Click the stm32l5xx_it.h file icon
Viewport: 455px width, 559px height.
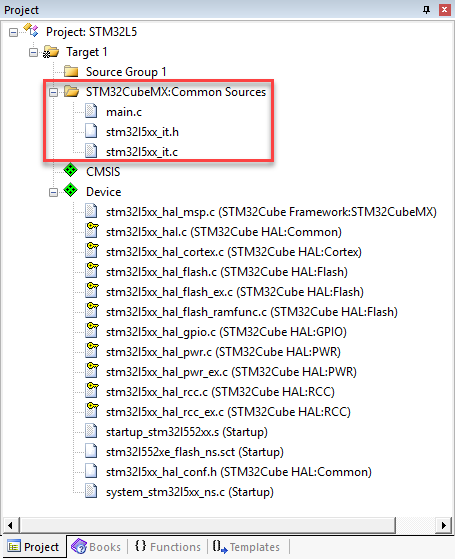(x=91, y=132)
